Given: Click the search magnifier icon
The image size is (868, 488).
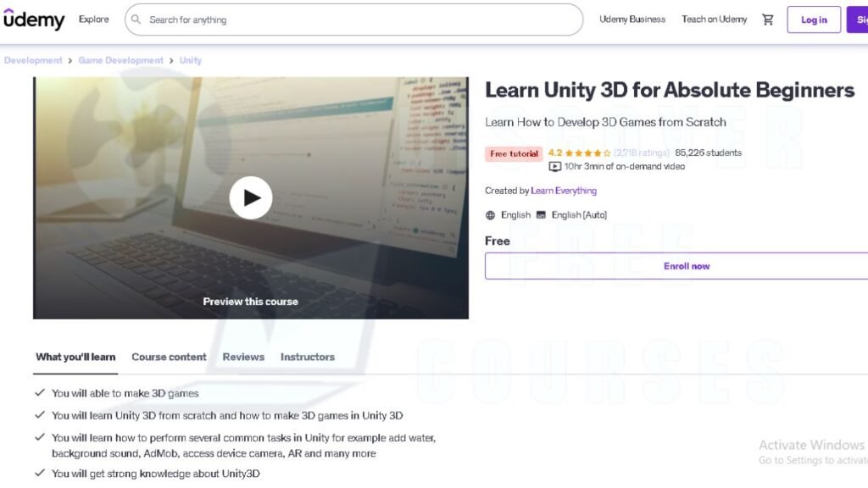Looking at the screenshot, I should pos(136,19).
